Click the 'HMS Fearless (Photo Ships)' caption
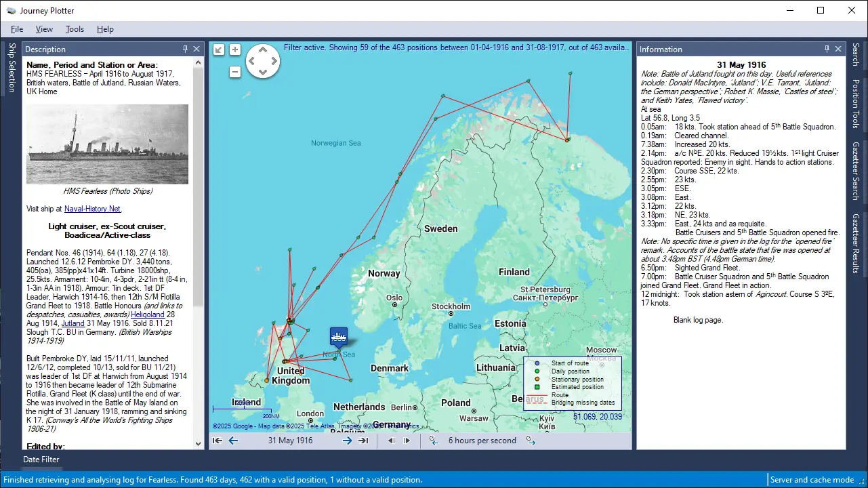Image resolution: width=868 pixels, height=488 pixels. (108, 191)
